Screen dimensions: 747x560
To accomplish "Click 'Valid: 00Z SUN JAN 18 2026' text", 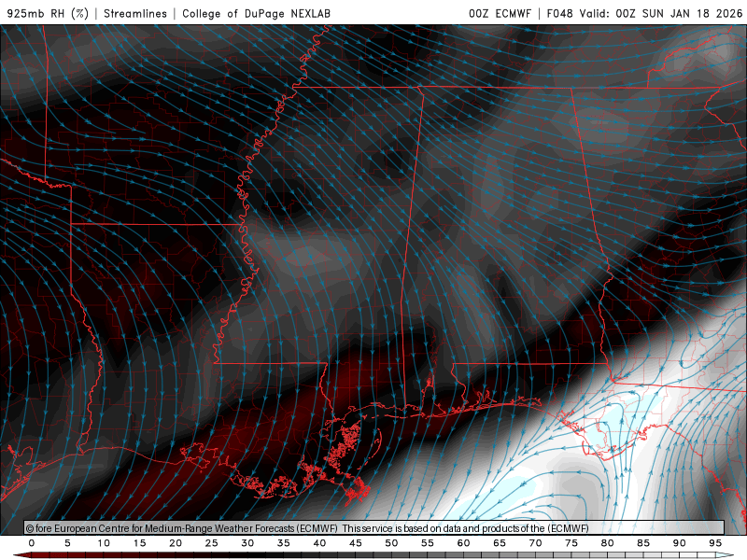I will 661,14.
